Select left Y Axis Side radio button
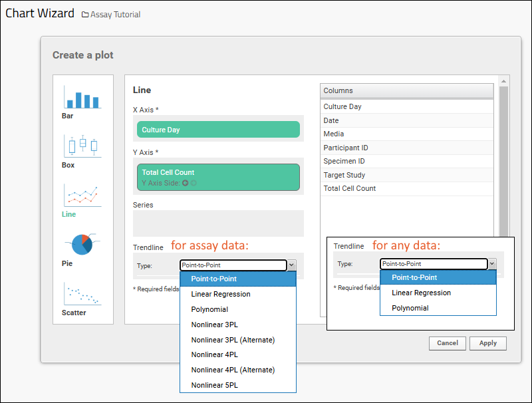The width and height of the screenshot is (532, 403). click(186, 183)
